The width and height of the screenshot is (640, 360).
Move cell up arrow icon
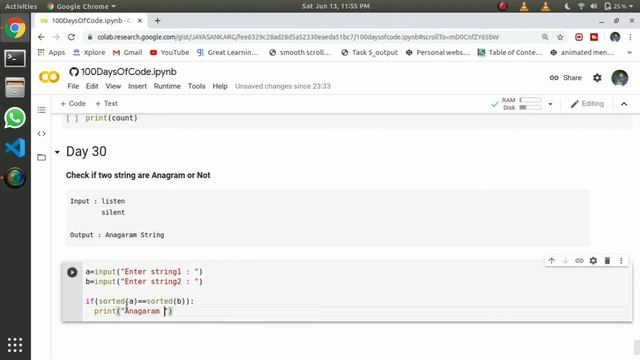coord(551,261)
